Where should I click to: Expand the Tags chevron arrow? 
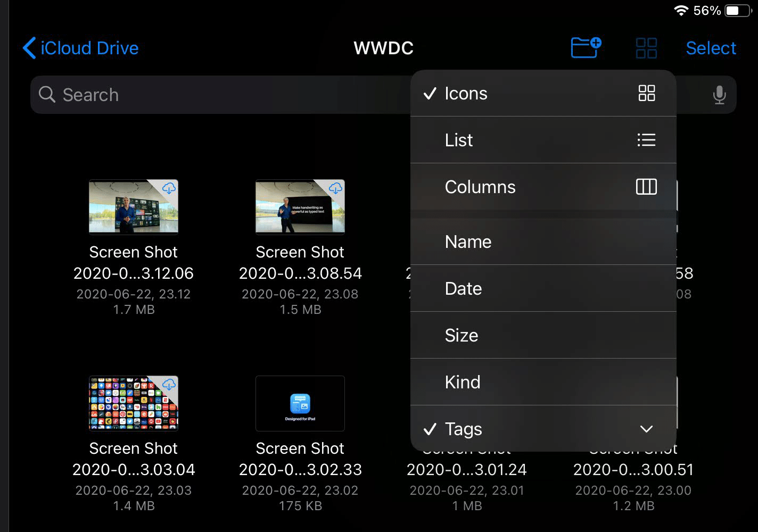pos(646,429)
